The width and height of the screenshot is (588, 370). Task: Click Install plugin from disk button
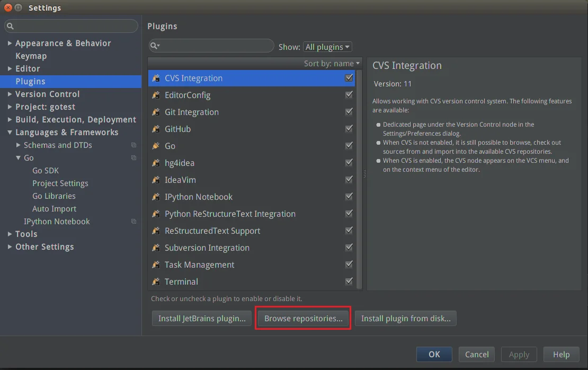click(406, 318)
